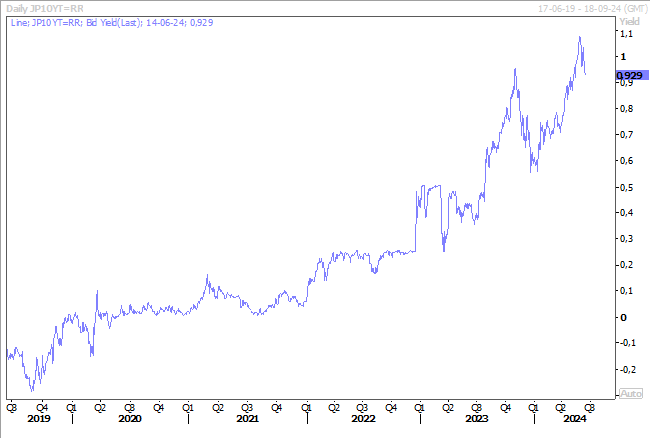Click the 0,5 tick on yield axis
This screenshot has height=440, width=652.
pos(626,187)
